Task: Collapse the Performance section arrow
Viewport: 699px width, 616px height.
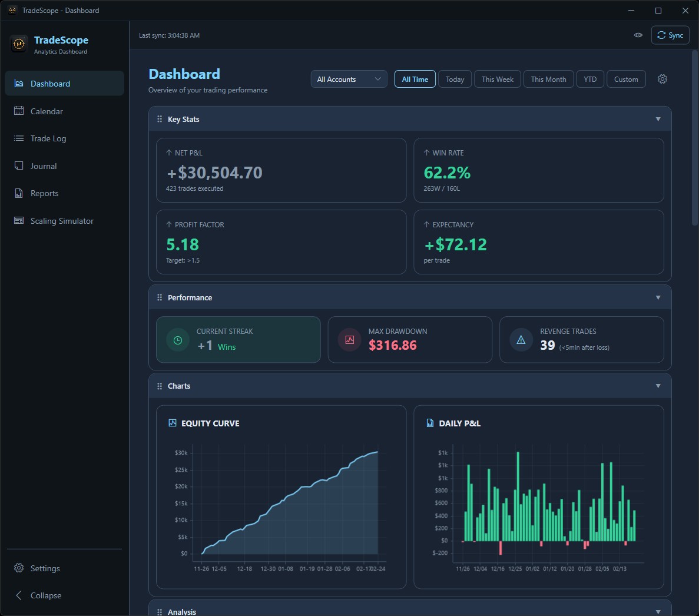Action: point(658,297)
